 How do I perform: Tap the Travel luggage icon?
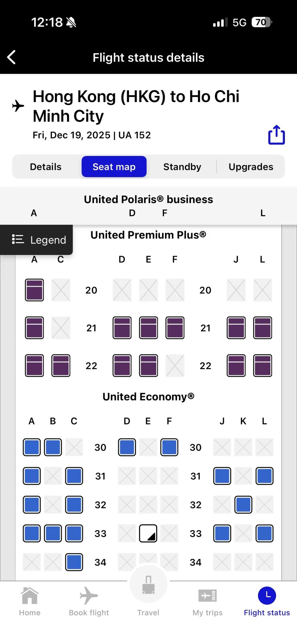pos(148,585)
